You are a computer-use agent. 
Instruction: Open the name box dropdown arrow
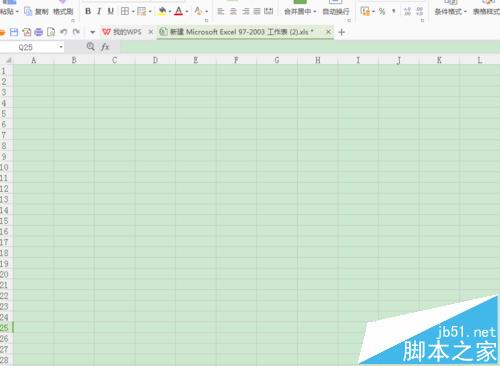[61, 47]
